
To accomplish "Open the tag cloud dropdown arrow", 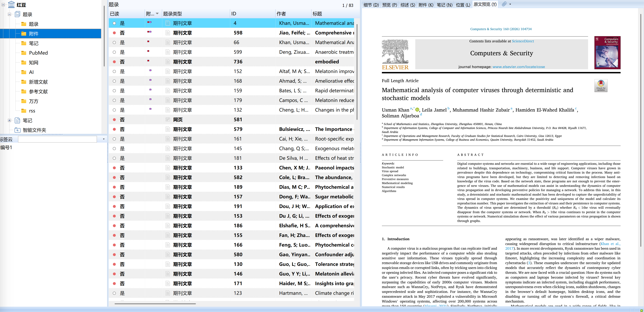I will 104,139.
